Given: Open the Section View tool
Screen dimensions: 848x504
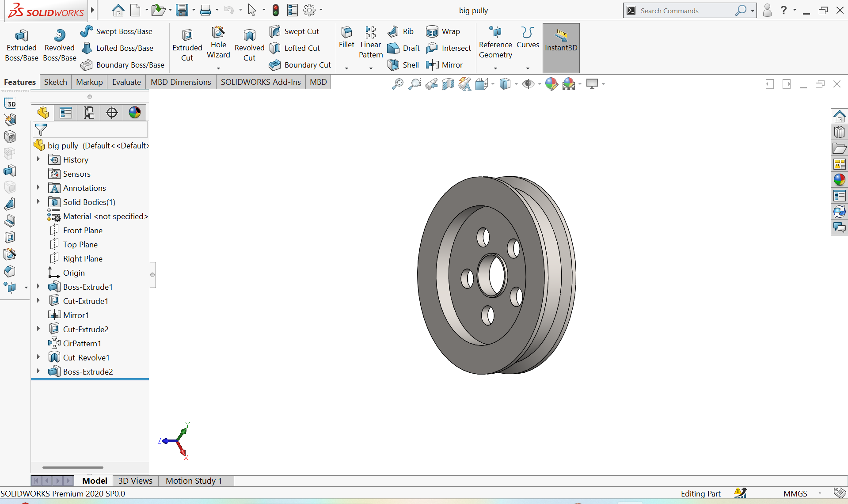Looking at the screenshot, I should (x=448, y=84).
